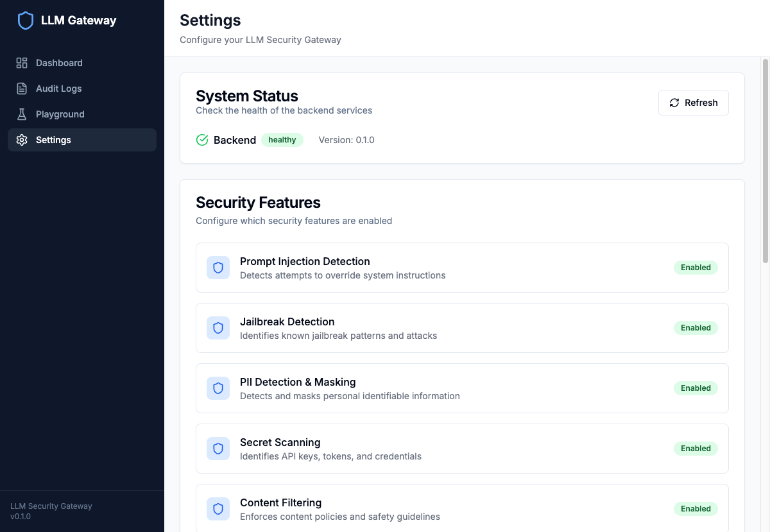Viewport: 770px width, 532px height.
Task: Click 'Detects and masks personal identifiable information'
Action: click(x=350, y=396)
